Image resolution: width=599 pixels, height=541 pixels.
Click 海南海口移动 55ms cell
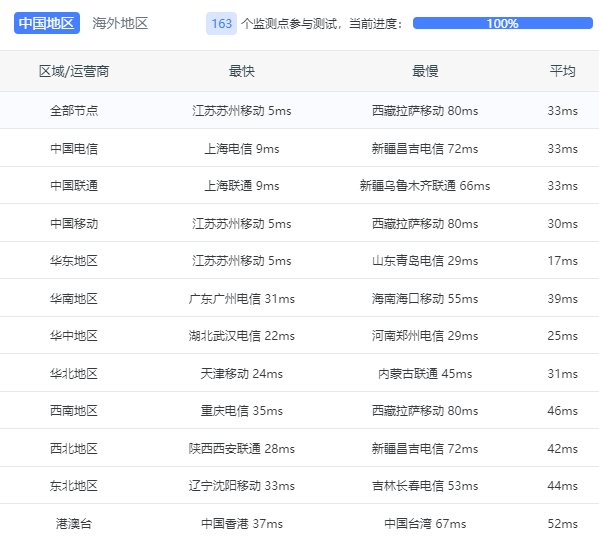[x=425, y=298]
